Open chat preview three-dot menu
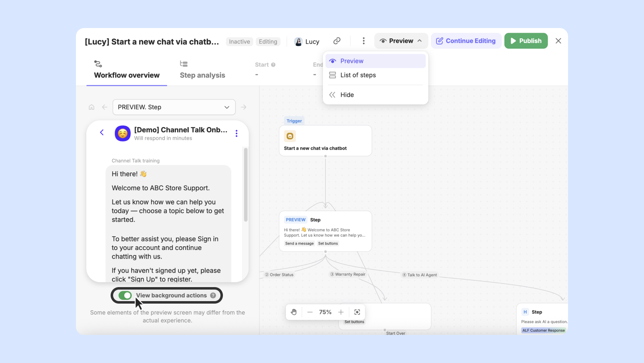Image resolution: width=644 pixels, height=363 pixels. pos(237,133)
